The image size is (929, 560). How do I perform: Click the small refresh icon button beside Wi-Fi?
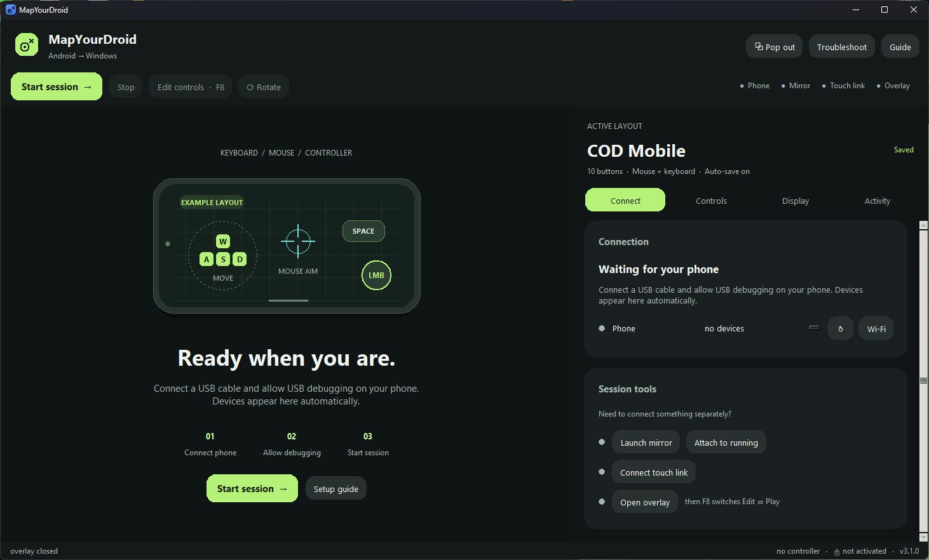840,328
